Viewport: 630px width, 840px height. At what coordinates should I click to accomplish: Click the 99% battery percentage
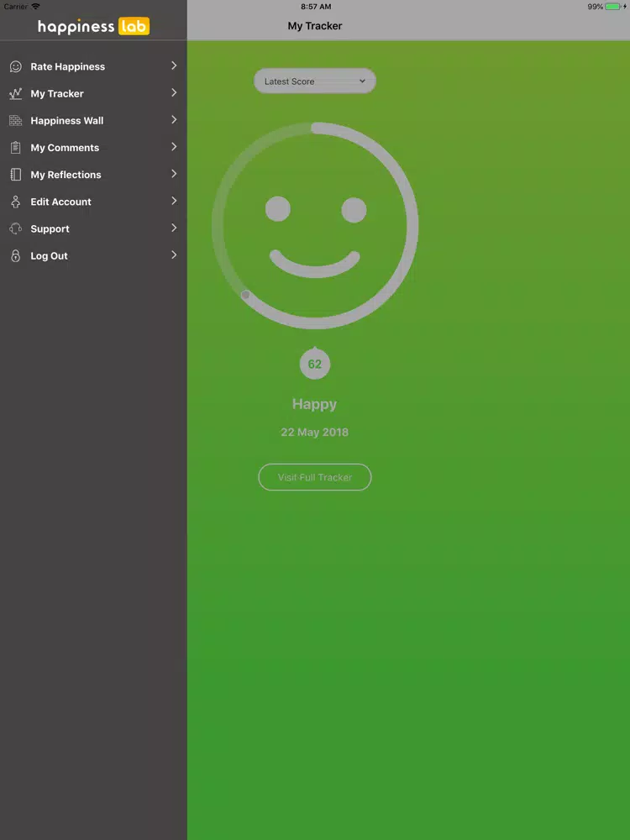(596, 7)
